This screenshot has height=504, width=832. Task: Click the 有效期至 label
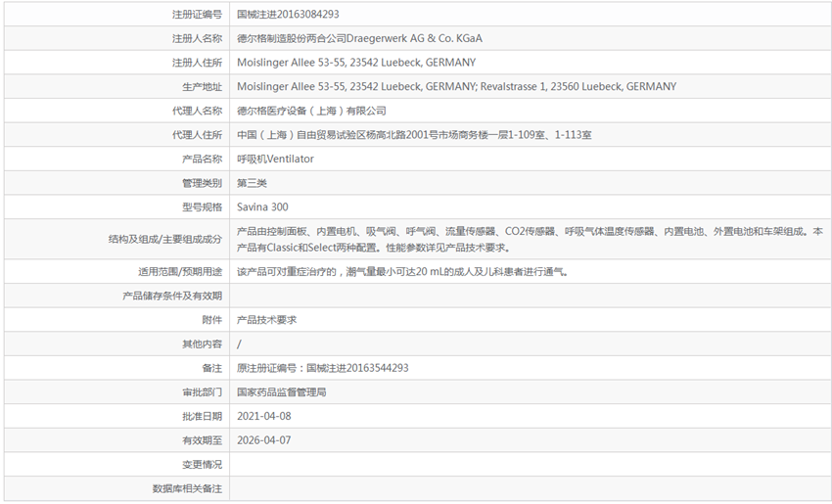click(x=202, y=440)
